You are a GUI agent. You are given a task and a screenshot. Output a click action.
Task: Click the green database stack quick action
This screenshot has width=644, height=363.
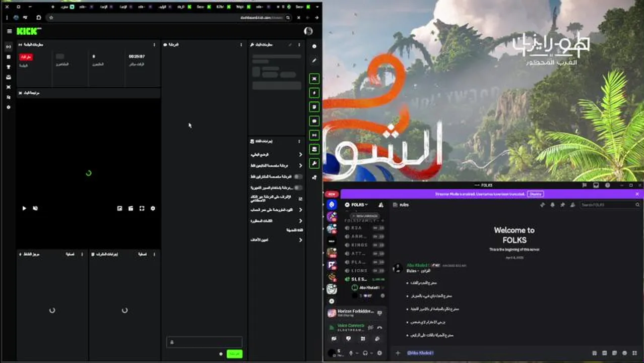[314, 149]
